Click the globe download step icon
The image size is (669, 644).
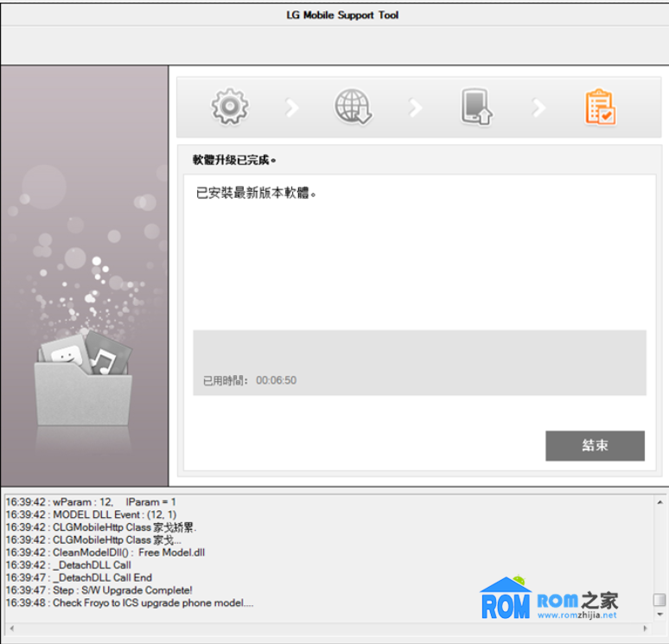353,106
